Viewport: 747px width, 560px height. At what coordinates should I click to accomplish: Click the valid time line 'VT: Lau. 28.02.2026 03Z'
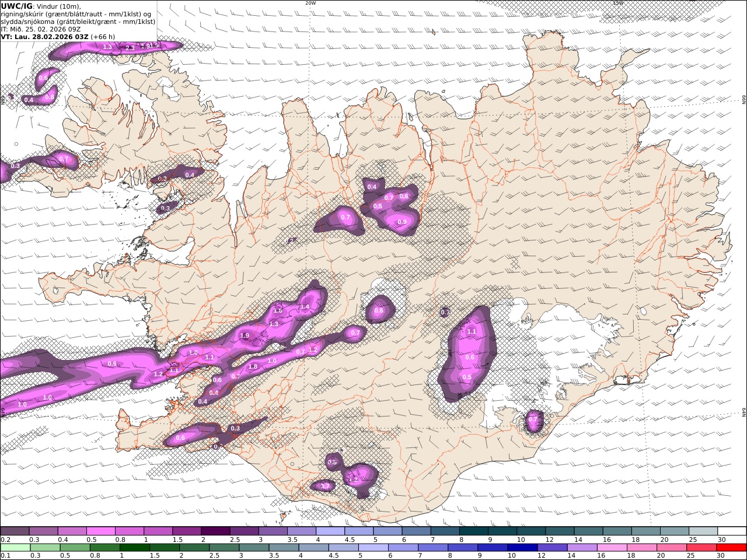pos(44,37)
